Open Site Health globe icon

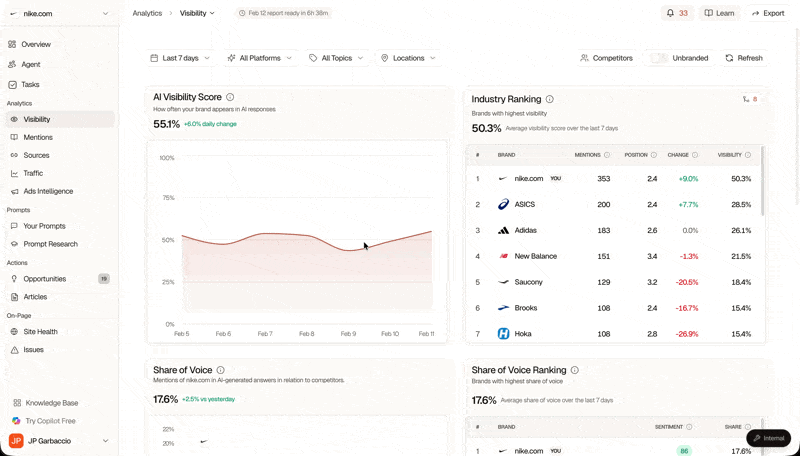tap(14, 332)
